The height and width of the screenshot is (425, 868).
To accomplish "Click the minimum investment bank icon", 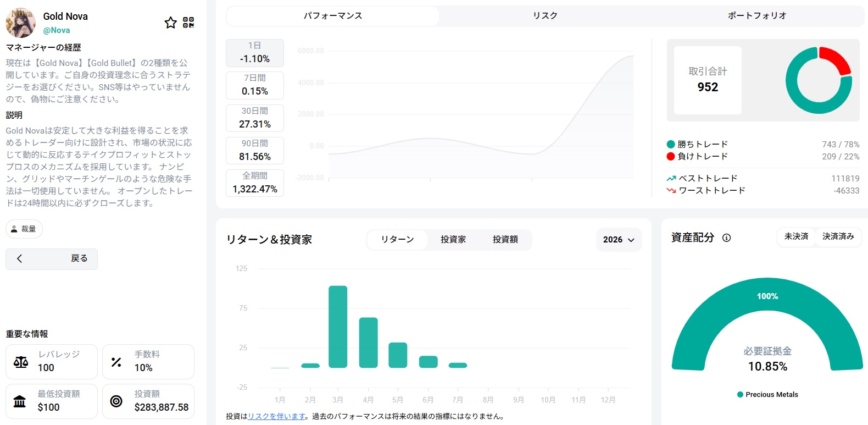I will point(20,401).
